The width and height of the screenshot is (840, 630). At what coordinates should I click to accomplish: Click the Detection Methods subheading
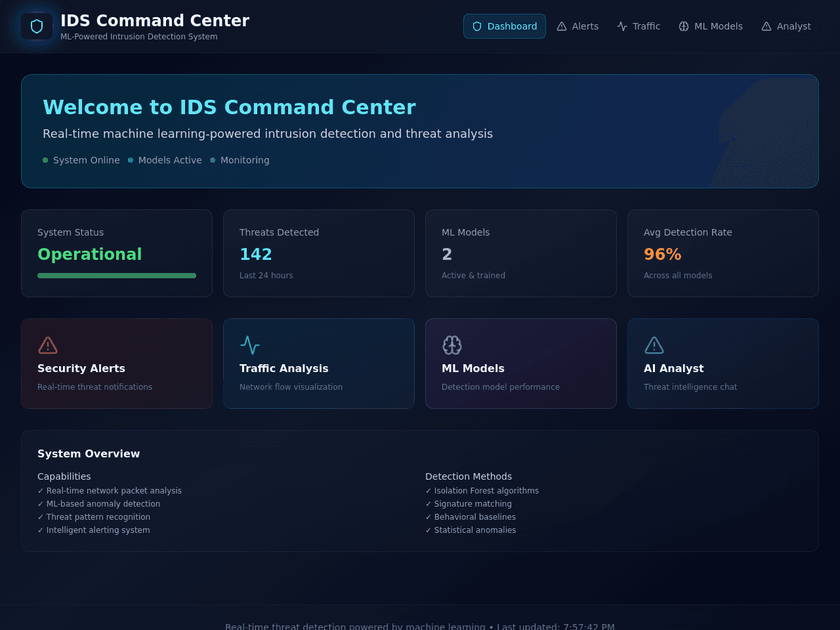469,476
